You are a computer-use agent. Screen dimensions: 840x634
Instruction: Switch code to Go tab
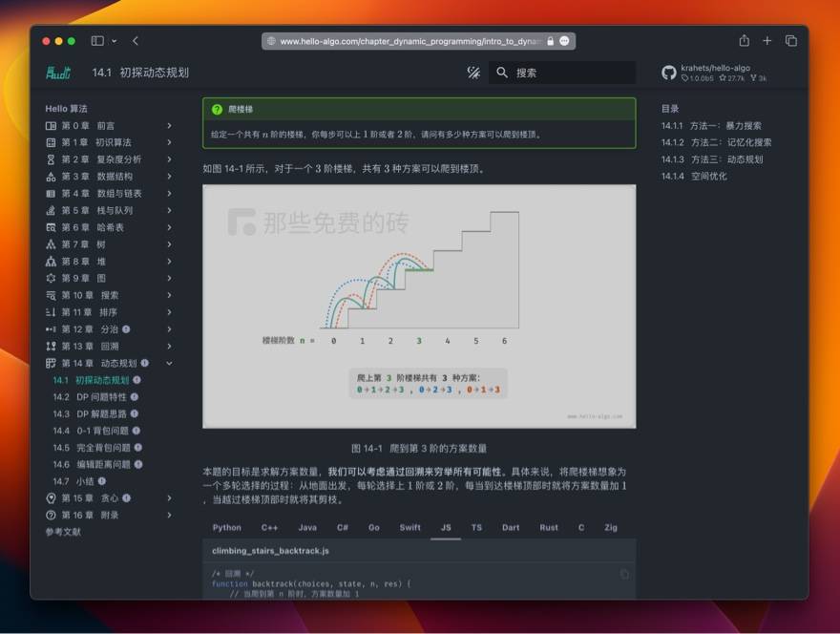(374, 527)
